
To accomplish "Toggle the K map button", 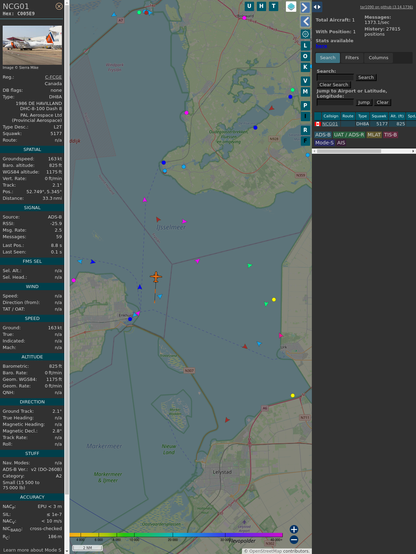I will coord(305,67).
